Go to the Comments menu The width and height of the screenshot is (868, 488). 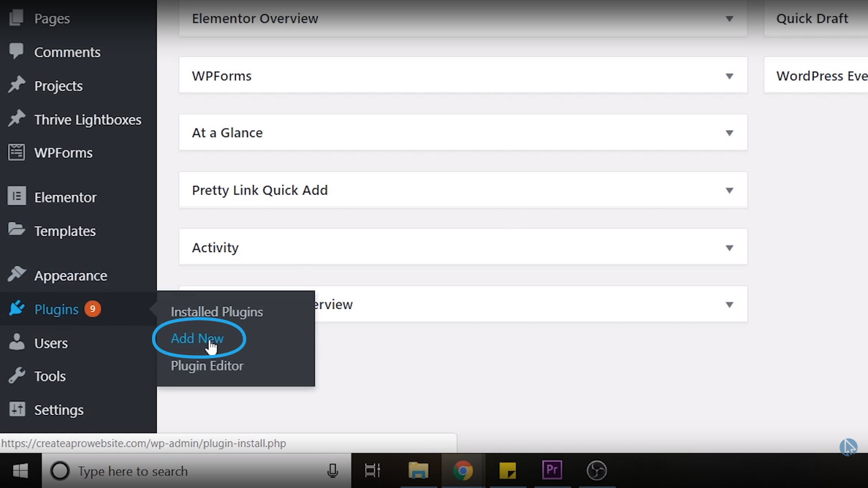(x=67, y=52)
